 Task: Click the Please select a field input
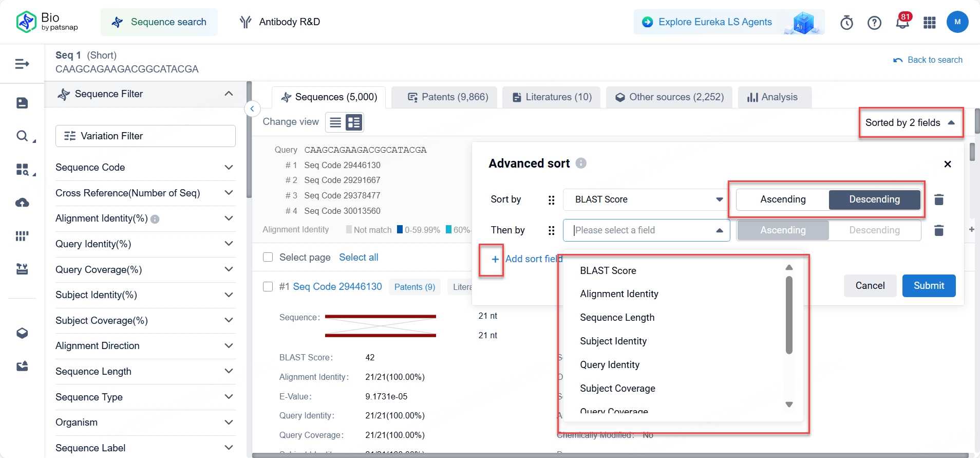pyautogui.click(x=642, y=230)
